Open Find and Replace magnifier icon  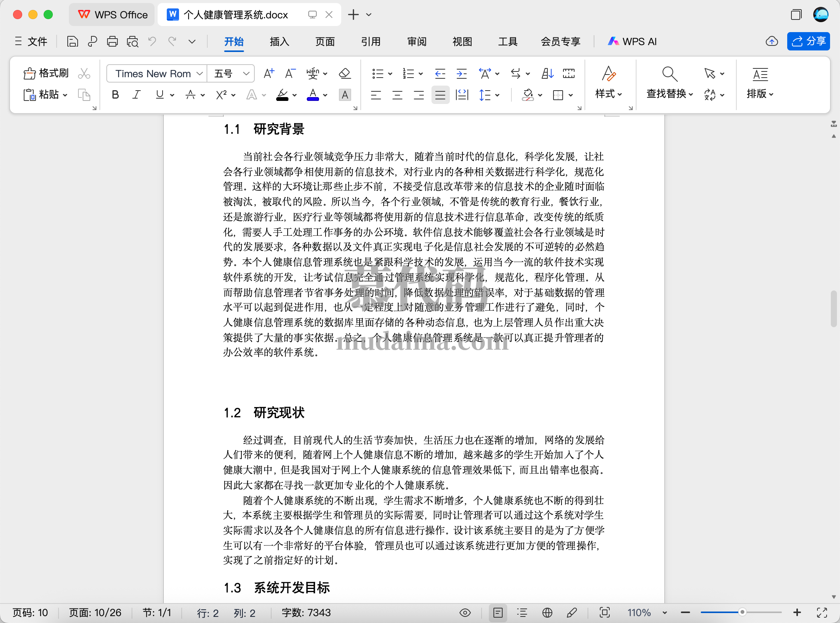[669, 73]
